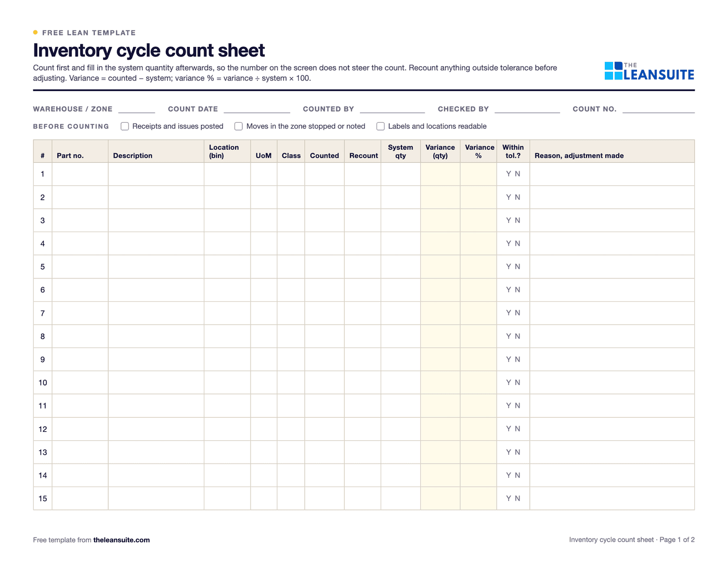The image size is (728, 563).
Task: Open the theleansuite.com link in footer
Action: [122, 540]
